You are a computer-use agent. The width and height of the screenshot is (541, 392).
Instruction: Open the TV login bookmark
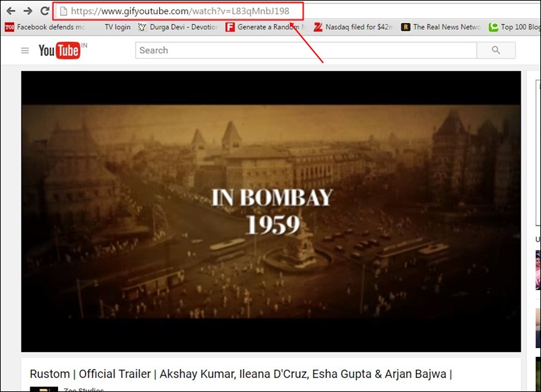[x=117, y=27]
